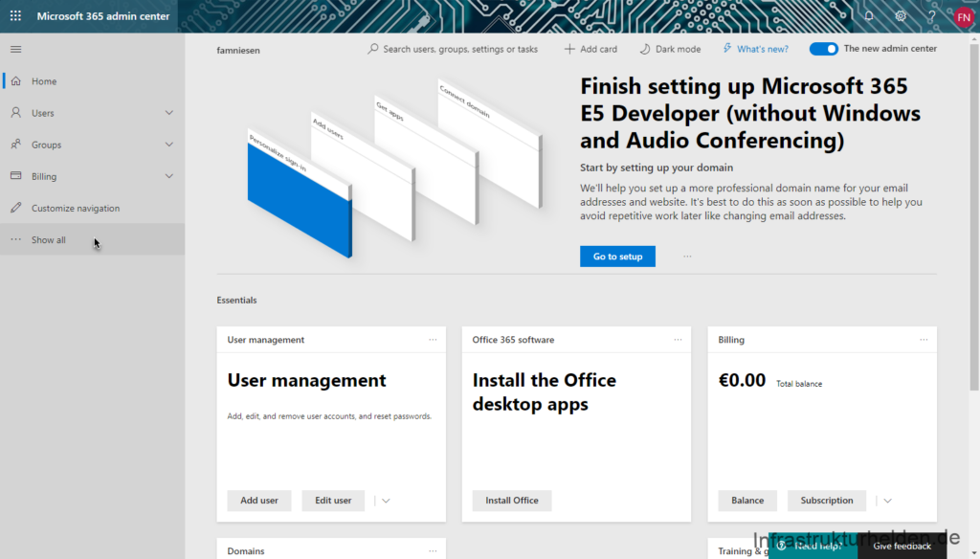The image size is (980, 559).
Task: Open settings gear icon in header
Action: (900, 16)
